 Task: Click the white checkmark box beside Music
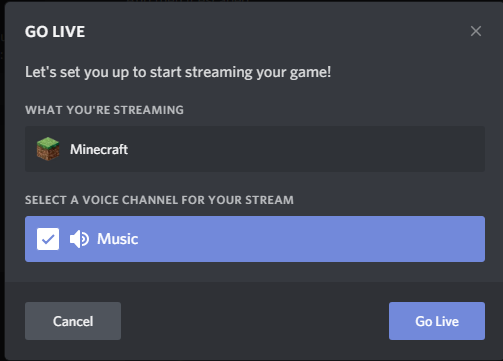48,239
